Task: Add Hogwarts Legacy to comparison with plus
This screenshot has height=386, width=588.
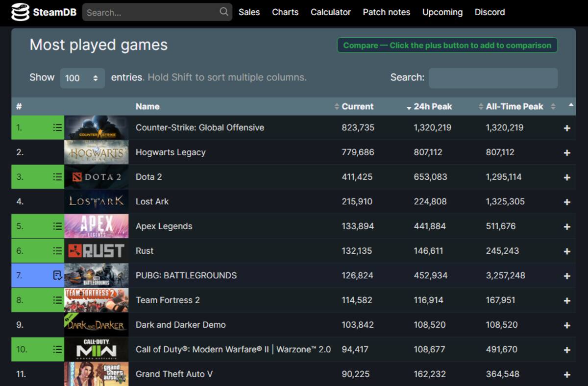Action: tap(567, 153)
